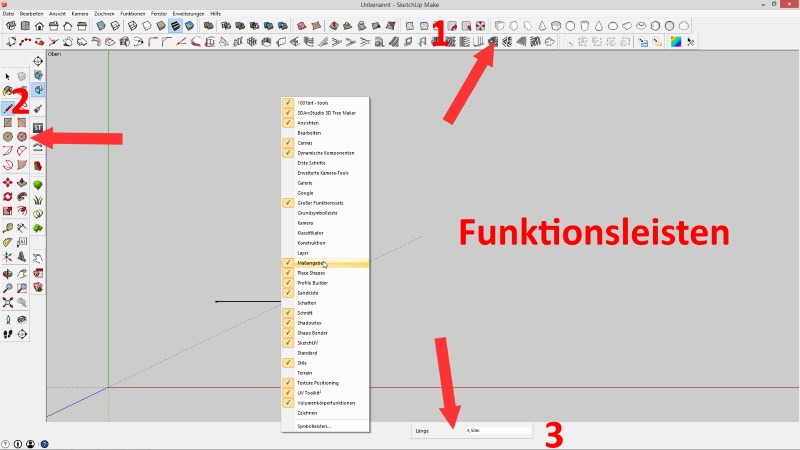Select the arrow Select tool
This screenshot has height=450, width=800.
tap(8, 76)
